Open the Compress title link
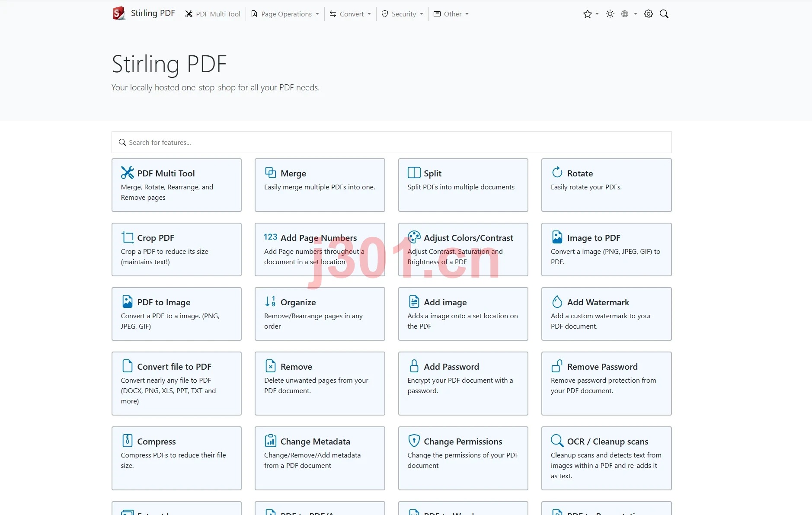The width and height of the screenshot is (812, 515). pos(157,441)
